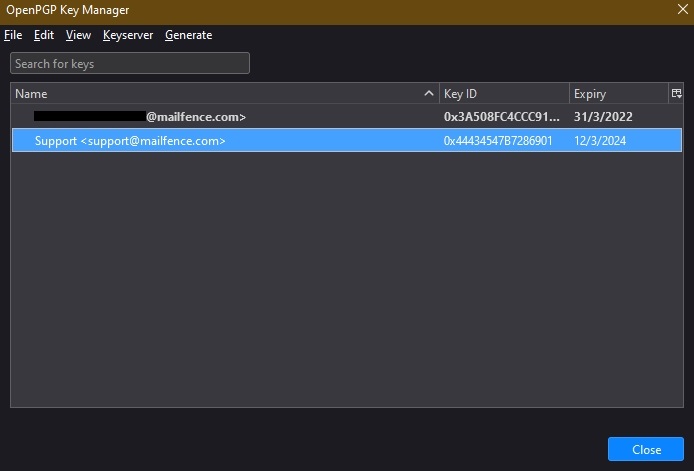Select the redacted @mailfence.com key row
Screen dimensions: 694x471
pos(347,116)
